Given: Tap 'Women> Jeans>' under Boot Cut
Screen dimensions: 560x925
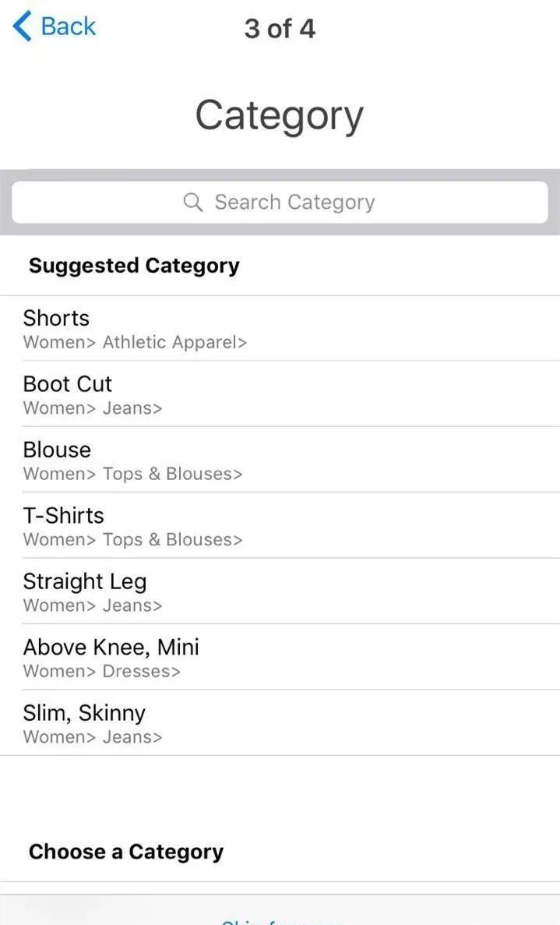Looking at the screenshot, I should pyautogui.click(x=93, y=408).
